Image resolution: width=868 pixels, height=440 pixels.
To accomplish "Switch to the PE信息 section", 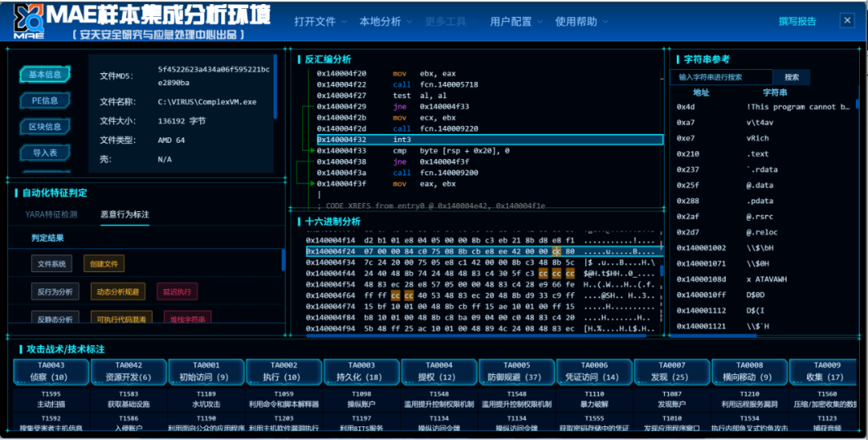I will coord(45,101).
